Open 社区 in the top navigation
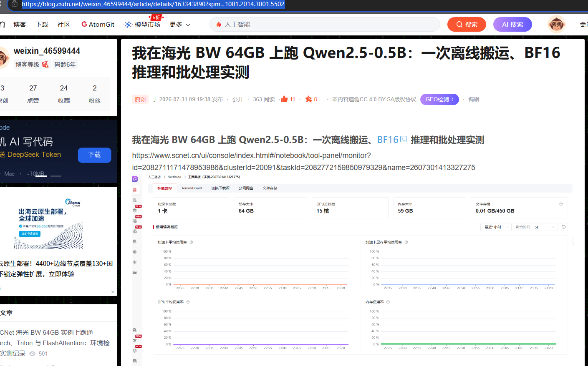The width and height of the screenshot is (588, 366). pyautogui.click(x=63, y=25)
